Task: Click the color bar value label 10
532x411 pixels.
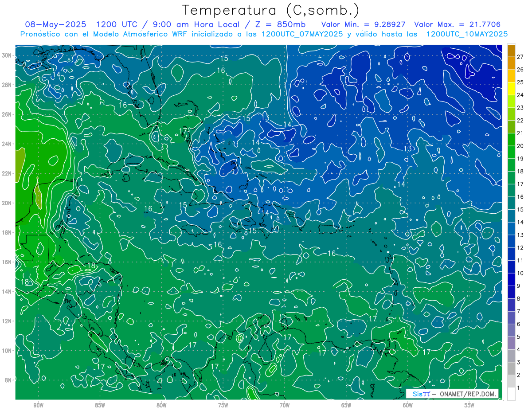Action: 520,273
